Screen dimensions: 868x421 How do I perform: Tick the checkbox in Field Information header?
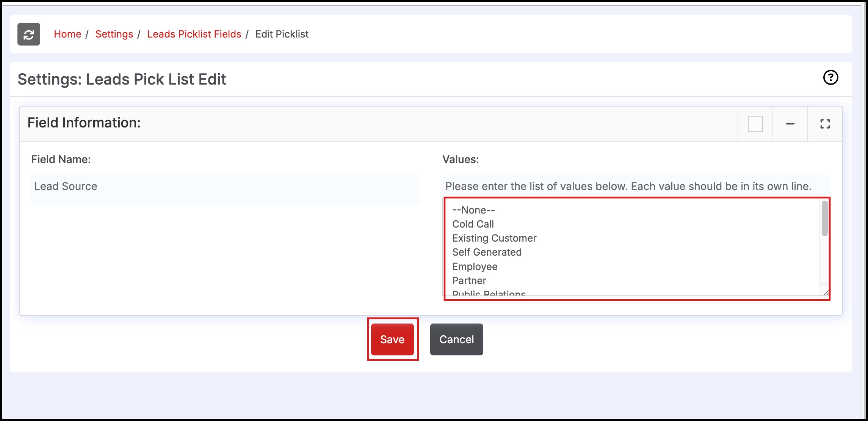pos(755,124)
